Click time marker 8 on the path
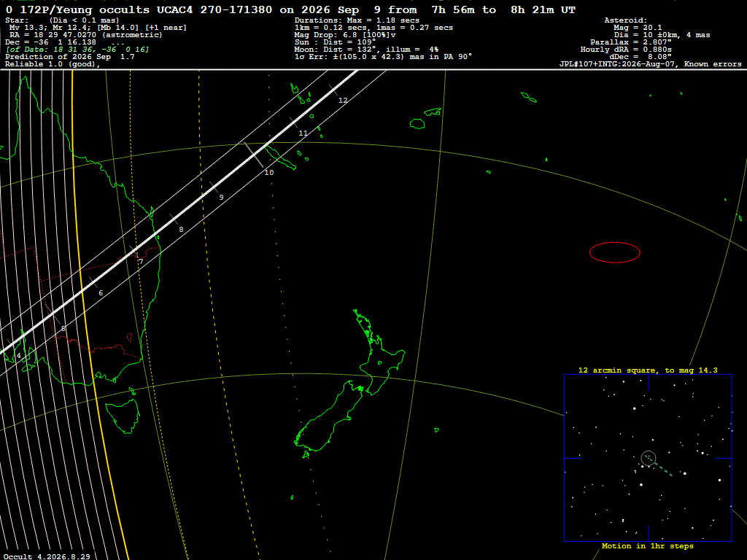The image size is (747, 560). pyautogui.click(x=181, y=230)
